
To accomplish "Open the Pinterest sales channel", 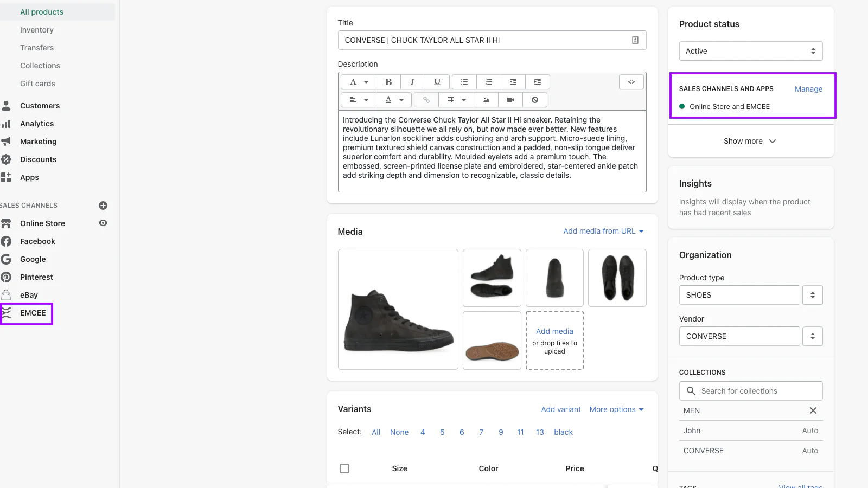I will [36, 277].
